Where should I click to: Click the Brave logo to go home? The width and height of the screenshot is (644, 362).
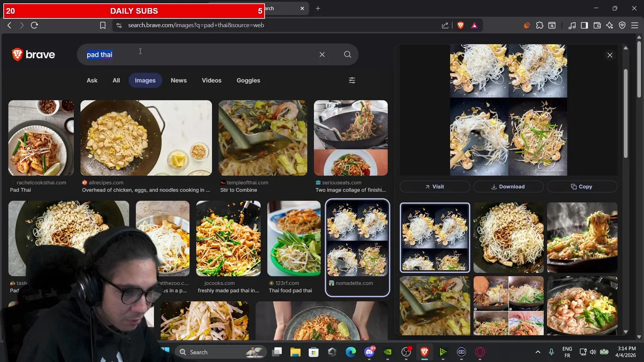(33, 54)
